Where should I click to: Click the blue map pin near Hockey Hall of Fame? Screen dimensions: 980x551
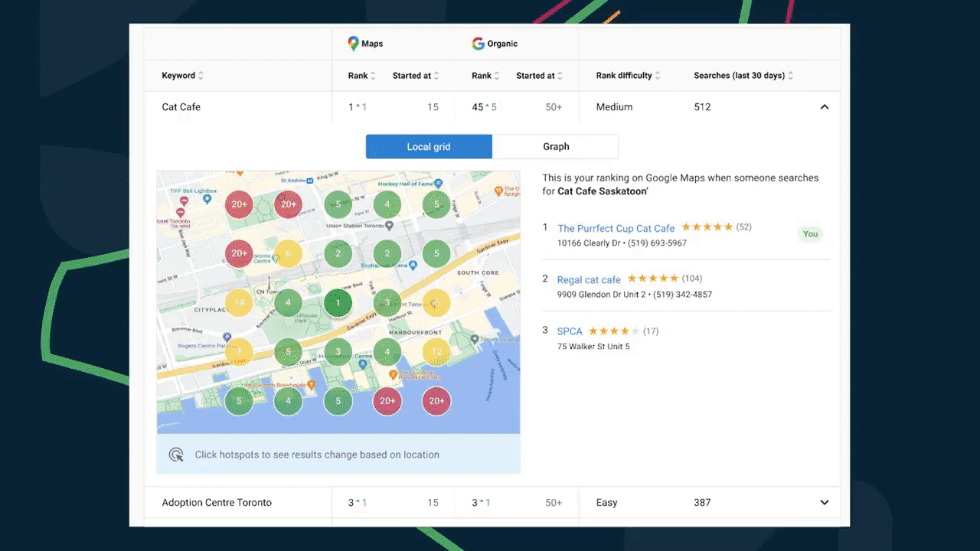point(438,184)
